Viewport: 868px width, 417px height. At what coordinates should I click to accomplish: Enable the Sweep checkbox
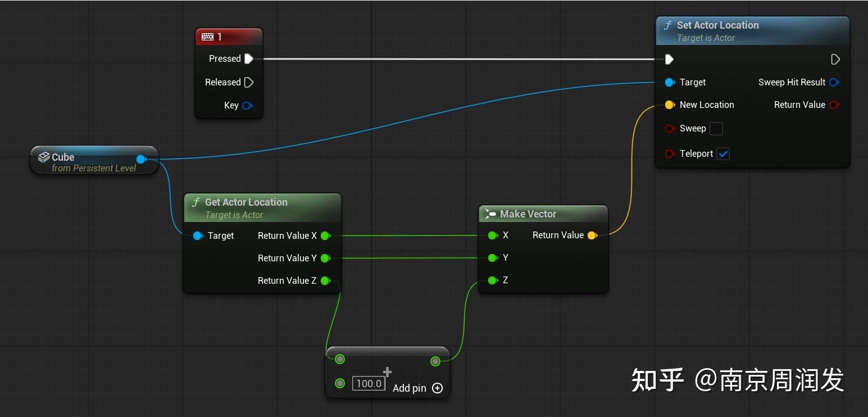pyautogui.click(x=716, y=129)
